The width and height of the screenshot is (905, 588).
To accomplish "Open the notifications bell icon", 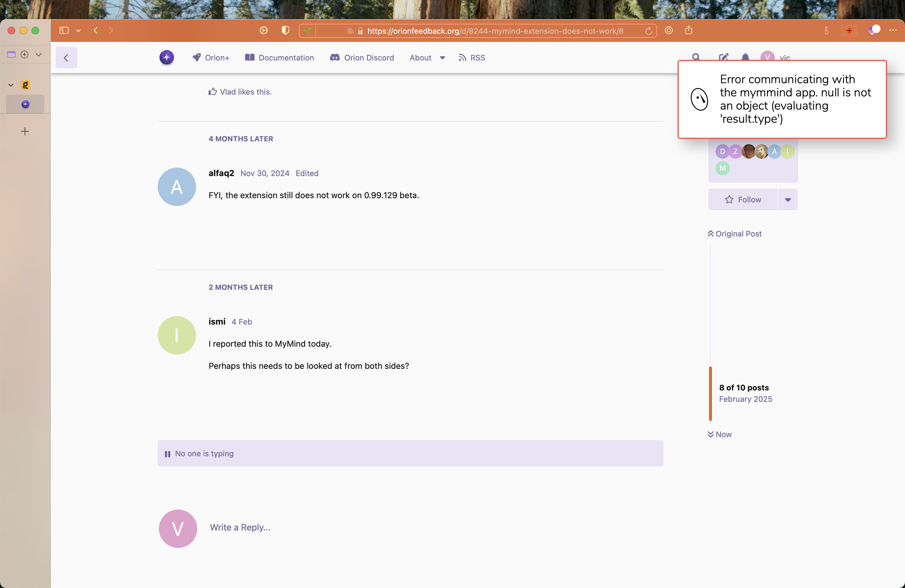I will click(x=745, y=57).
